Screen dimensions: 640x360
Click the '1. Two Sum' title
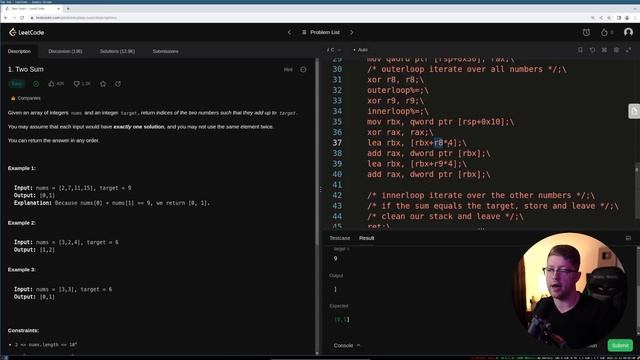click(x=26, y=69)
